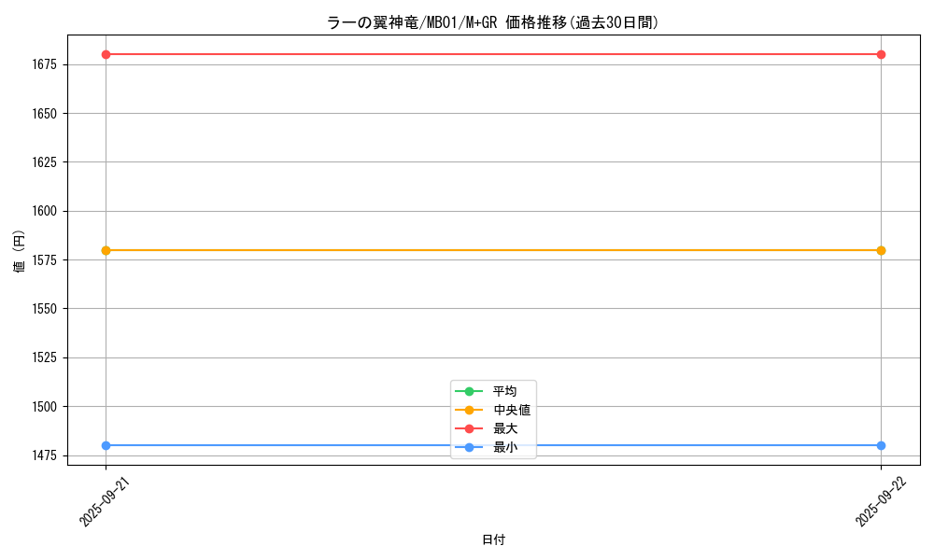This screenshot has width=934, height=560.
Task: Click the 中央値 marker at 2025-09-22
Action: click(881, 250)
